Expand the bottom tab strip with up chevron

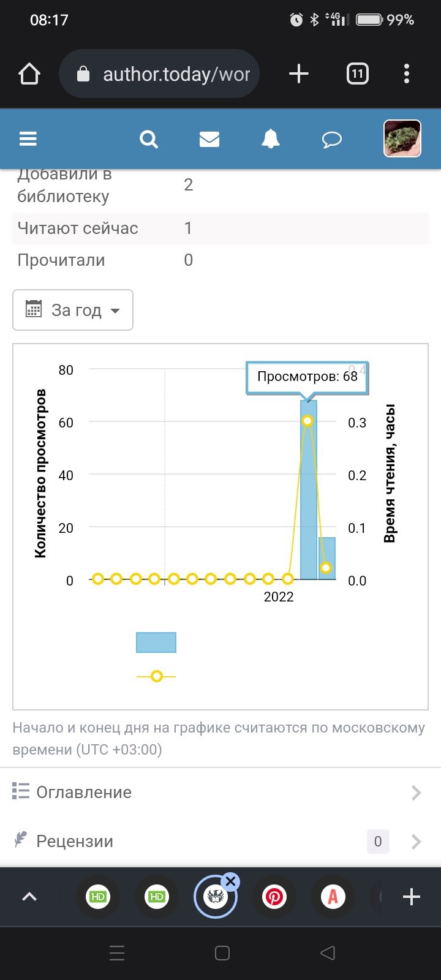tap(29, 897)
